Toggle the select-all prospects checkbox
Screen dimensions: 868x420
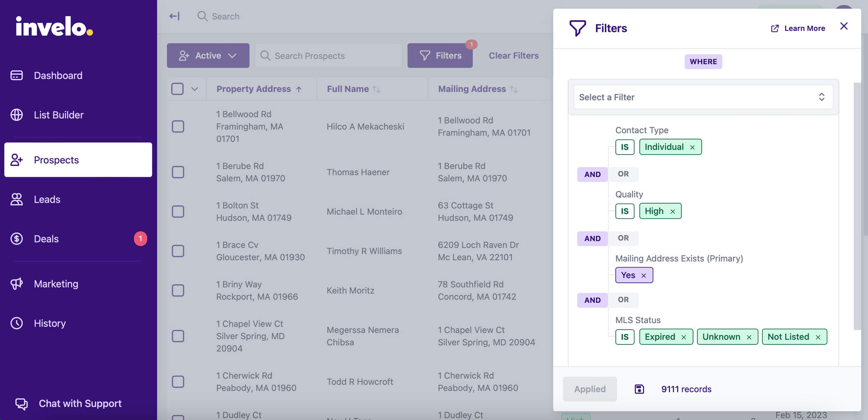point(178,89)
